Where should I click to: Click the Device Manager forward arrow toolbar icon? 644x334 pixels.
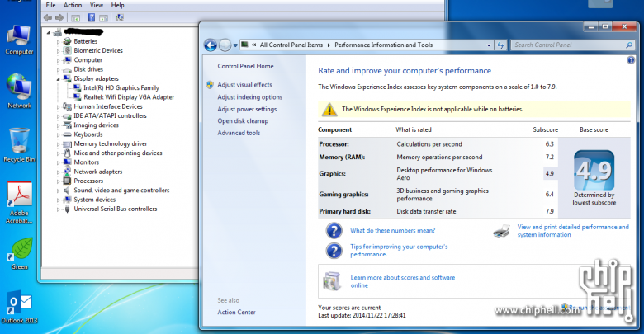[59, 17]
